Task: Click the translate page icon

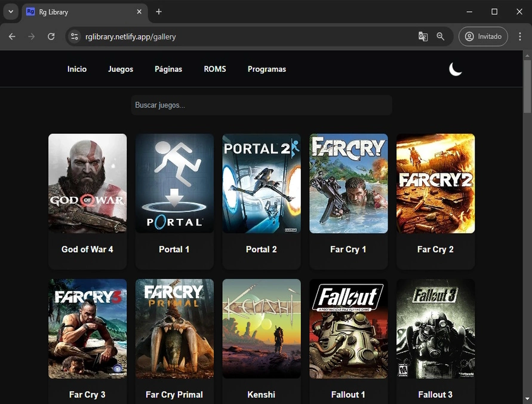Action: tap(423, 36)
